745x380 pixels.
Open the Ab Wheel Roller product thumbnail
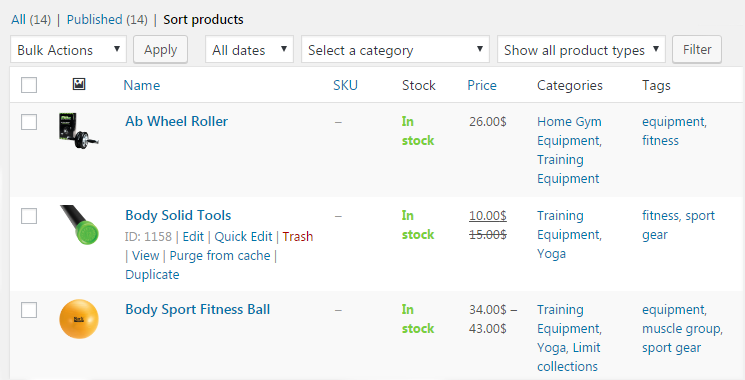tap(78, 130)
